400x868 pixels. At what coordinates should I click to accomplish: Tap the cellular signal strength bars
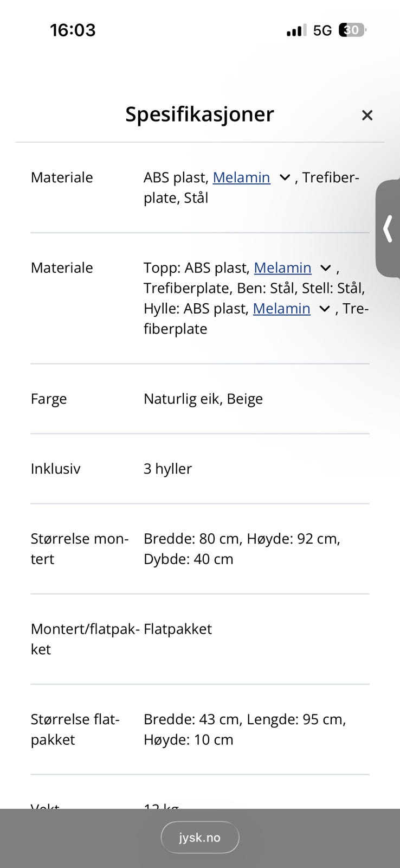coord(294,30)
